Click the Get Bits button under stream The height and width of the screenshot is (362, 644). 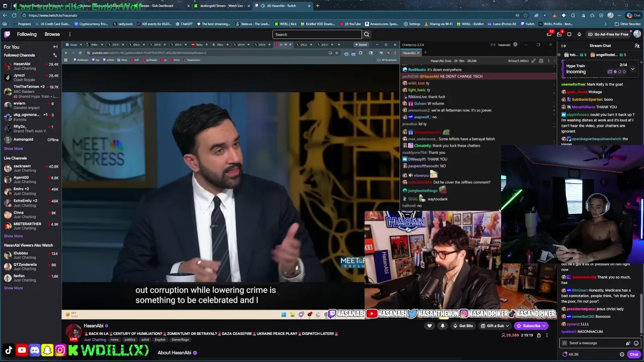tap(463, 326)
